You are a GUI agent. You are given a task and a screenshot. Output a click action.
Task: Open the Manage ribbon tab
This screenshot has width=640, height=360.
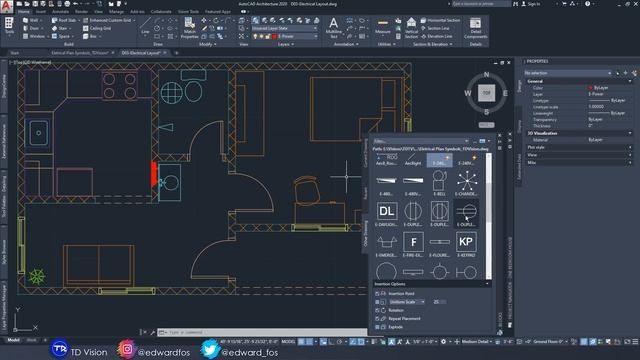click(116, 12)
